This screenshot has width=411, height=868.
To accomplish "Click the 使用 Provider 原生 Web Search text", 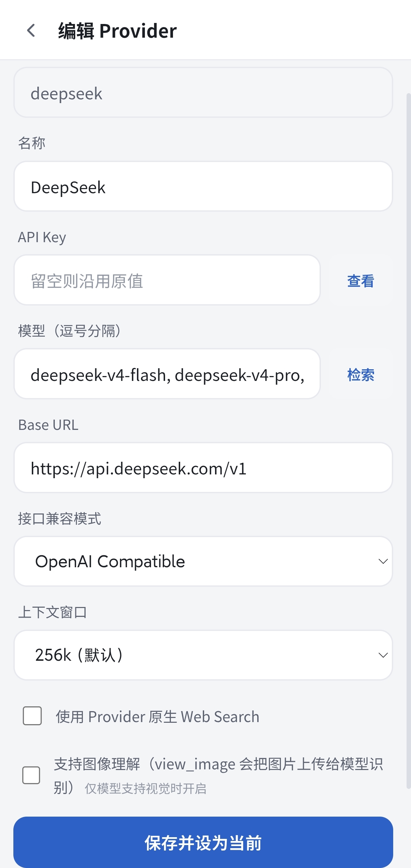I will (158, 717).
